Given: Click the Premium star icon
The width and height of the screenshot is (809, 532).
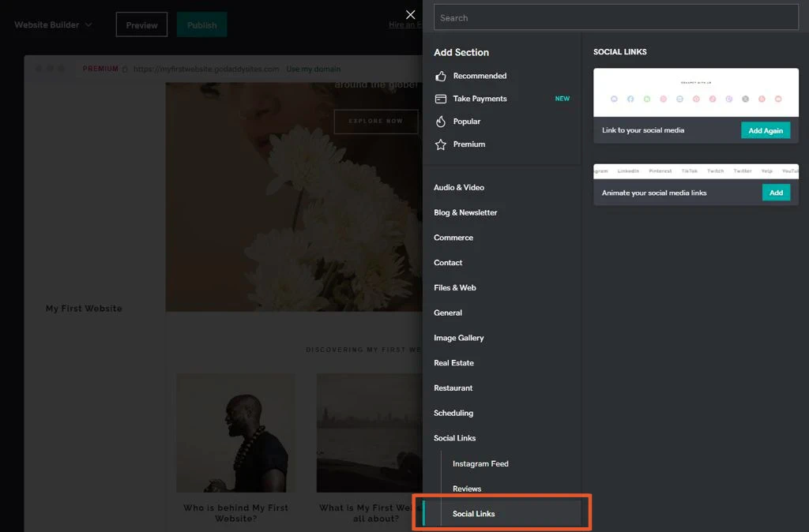Looking at the screenshot, I should 441,144.
